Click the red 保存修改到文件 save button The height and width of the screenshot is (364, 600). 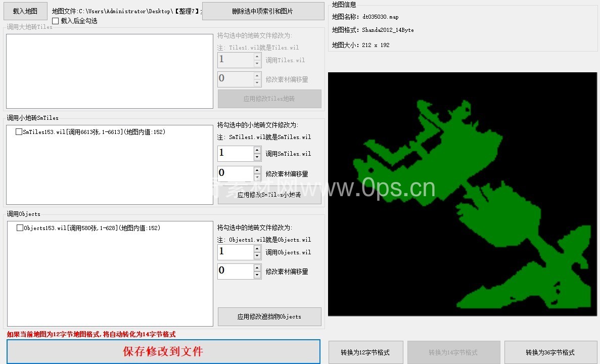pyautogui.click(x=163, y=351)
